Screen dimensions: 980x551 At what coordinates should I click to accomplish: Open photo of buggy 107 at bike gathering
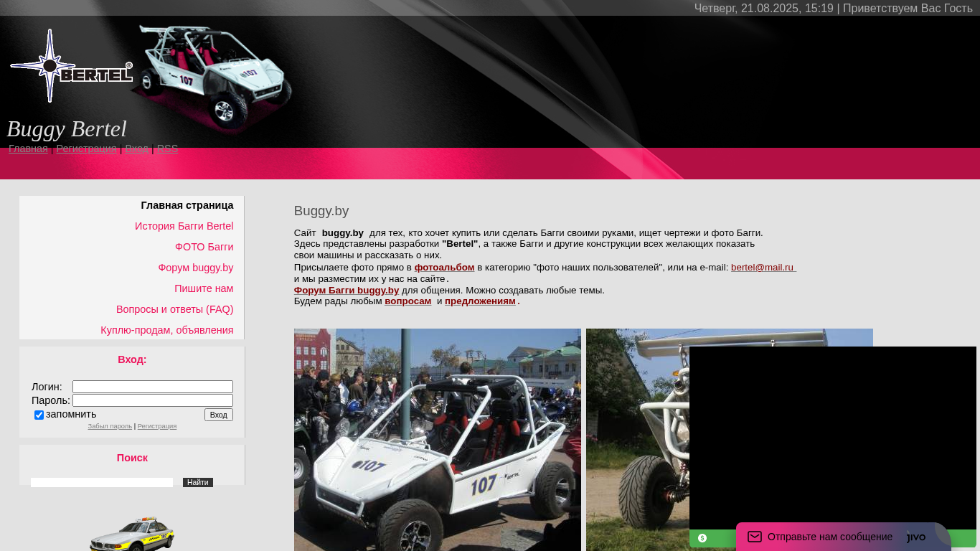[x=438, y=440]
